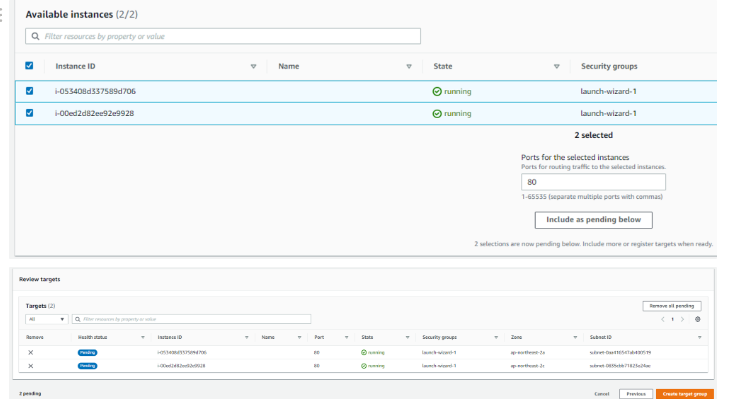Screen dimensions: 740x399
Task: Open the All filter dropdown in Targets
Action: [47, 319]
